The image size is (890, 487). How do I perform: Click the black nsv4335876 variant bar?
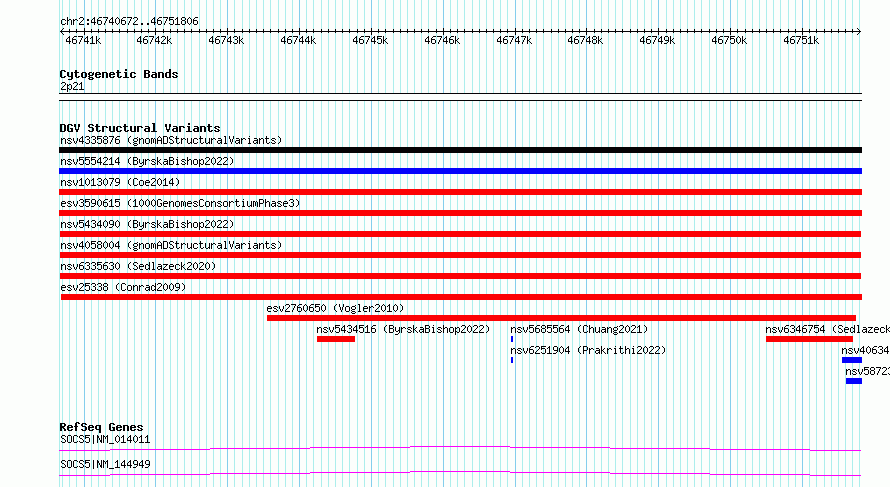460,150
